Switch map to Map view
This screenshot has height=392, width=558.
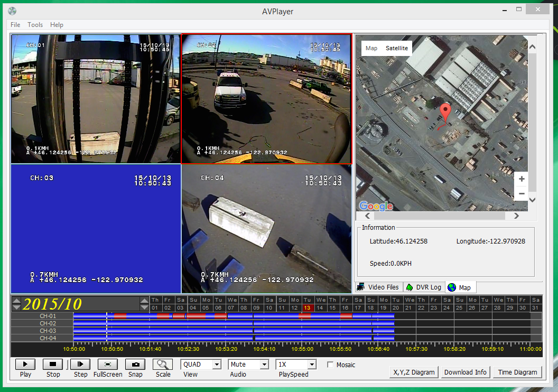coord(371,48)
